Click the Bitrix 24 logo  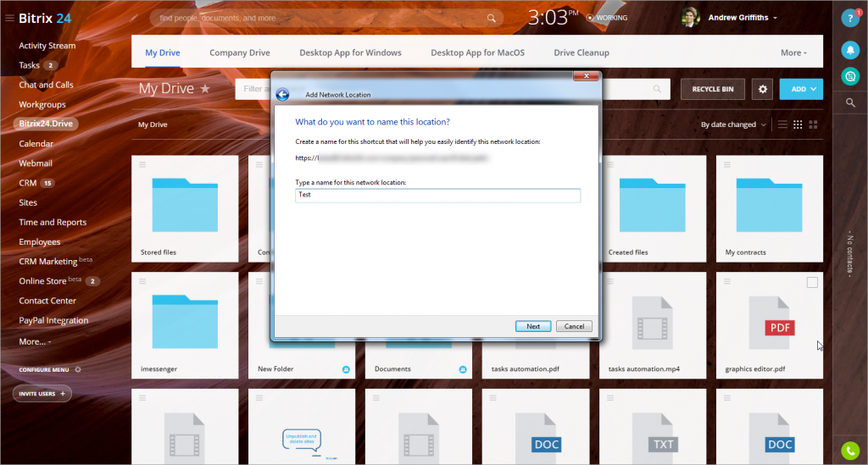pos(45,19)
